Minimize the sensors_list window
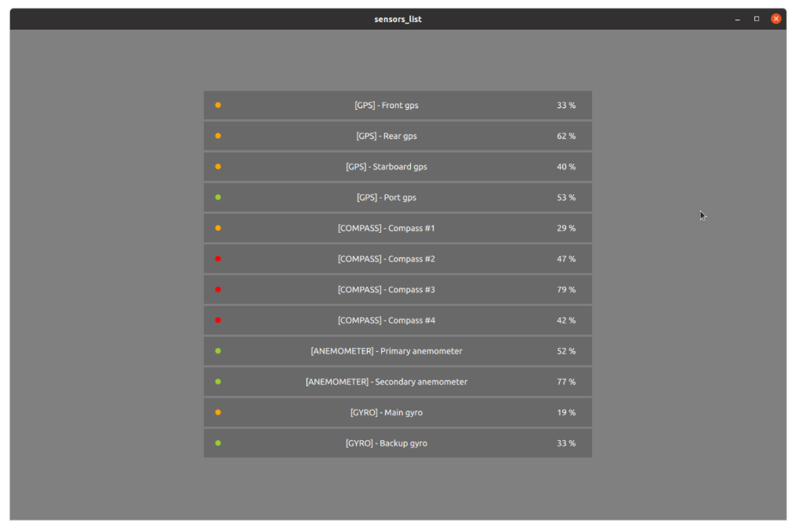Screen dimensions: 799x532 [737, 19]
